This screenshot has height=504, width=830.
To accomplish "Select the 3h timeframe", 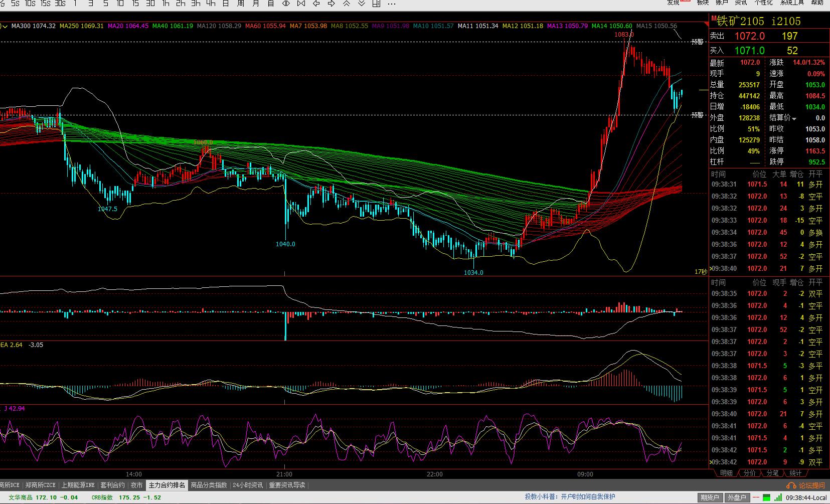I will click(196, 3).
